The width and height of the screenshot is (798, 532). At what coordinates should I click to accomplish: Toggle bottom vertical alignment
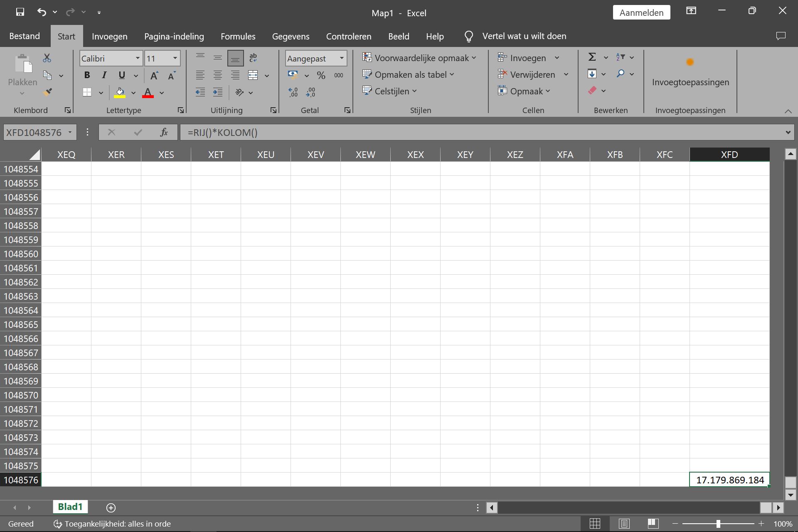tap(235, 58)
